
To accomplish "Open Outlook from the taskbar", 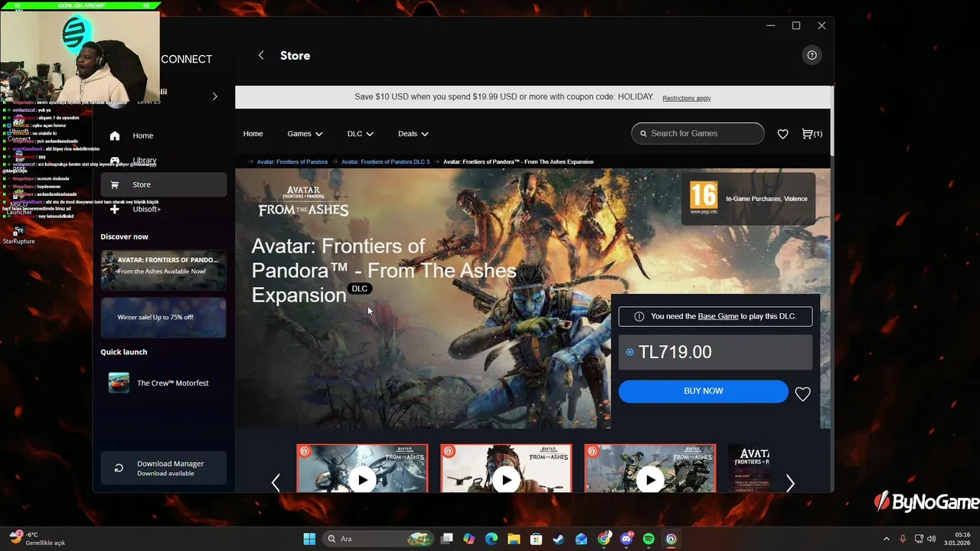I will (581, 539).
